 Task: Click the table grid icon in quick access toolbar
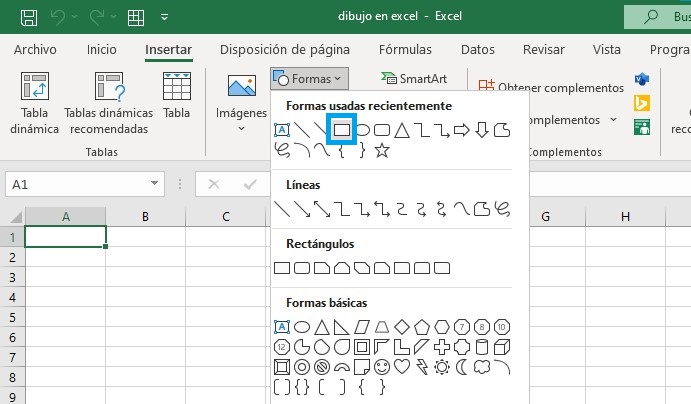(x=136, y=17)
